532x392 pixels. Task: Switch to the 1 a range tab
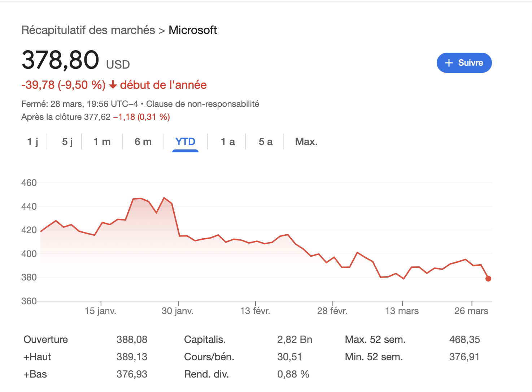coord(228,141)
